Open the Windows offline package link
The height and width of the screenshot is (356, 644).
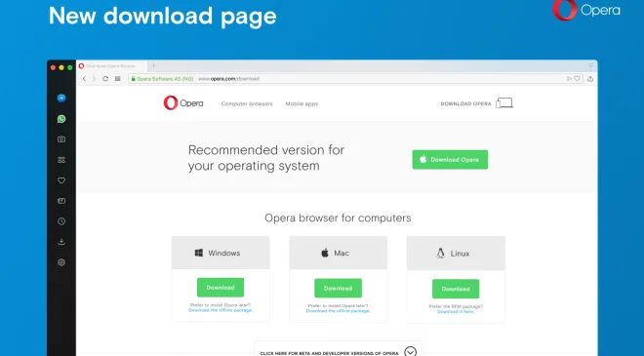tap(221, 310)
